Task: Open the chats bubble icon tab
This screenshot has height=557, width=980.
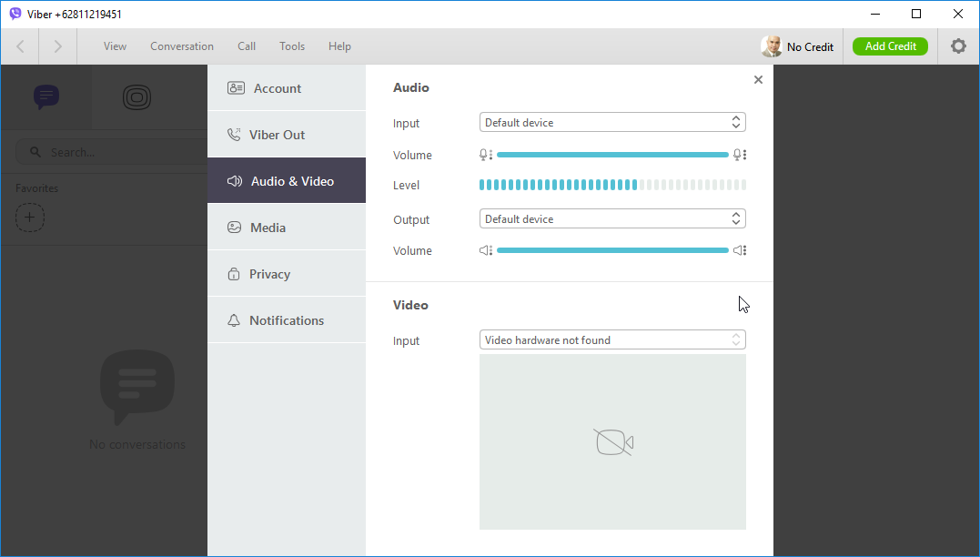Action: pos(46,96)
